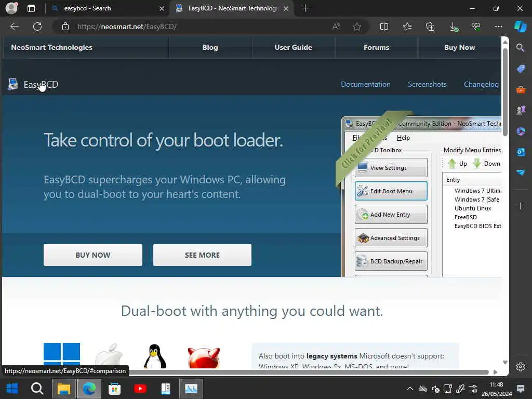Open Windows Start menu
The height and width of the screenshot is (399, 532).
[12, 389]
